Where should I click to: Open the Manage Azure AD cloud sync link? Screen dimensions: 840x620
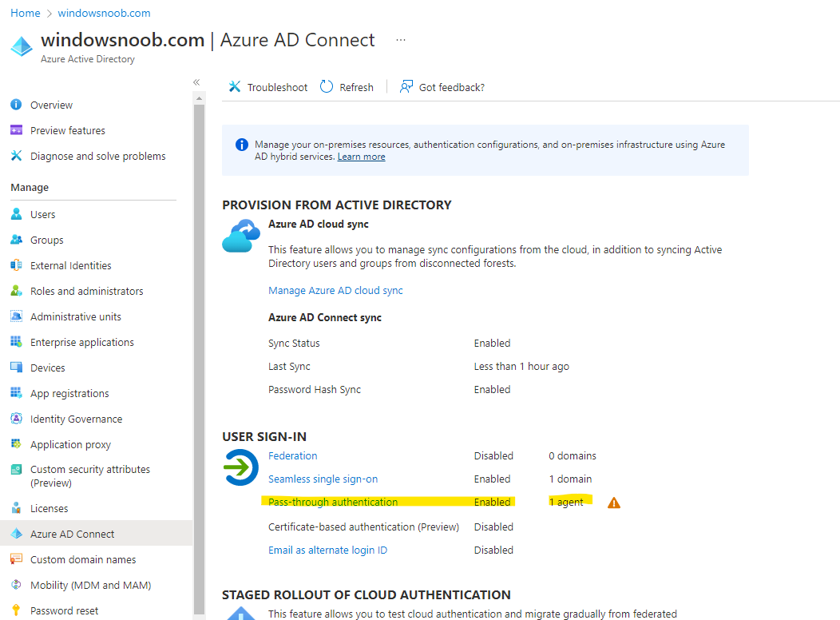tap(335, 291)
